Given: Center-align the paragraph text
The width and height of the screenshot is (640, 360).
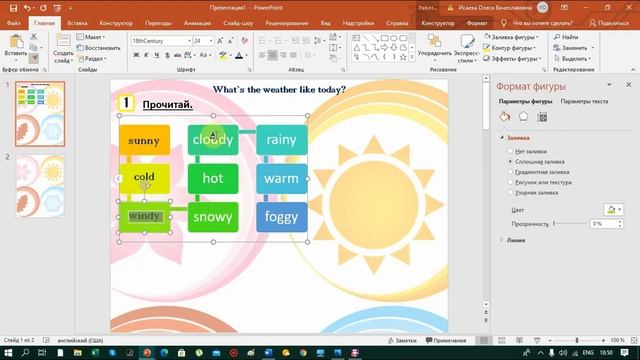Looking at the screenshot, I should coord(272,55).
